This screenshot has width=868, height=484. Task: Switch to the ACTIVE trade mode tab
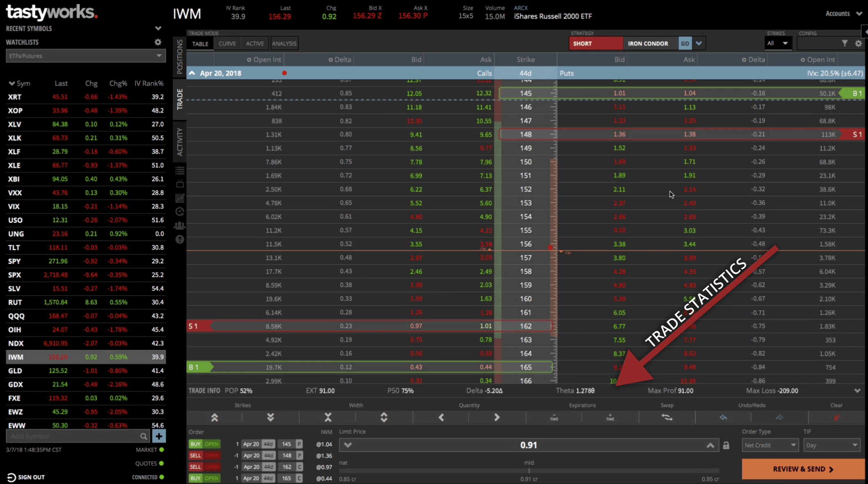[255, 44]
